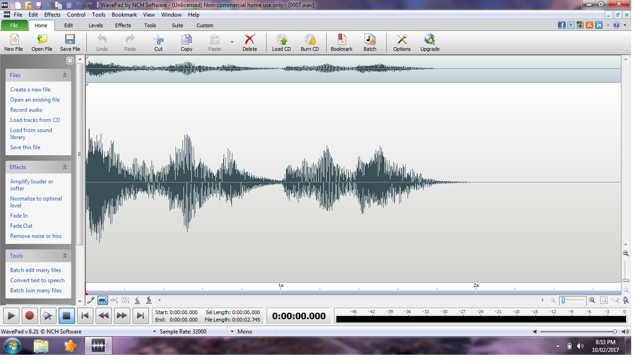Click the Batch toolbar icon
Viewport: 633px width, 364px height.
370,42
